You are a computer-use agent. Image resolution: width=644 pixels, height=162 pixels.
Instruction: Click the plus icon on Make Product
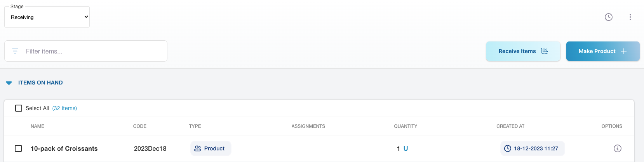coord(624,51)
